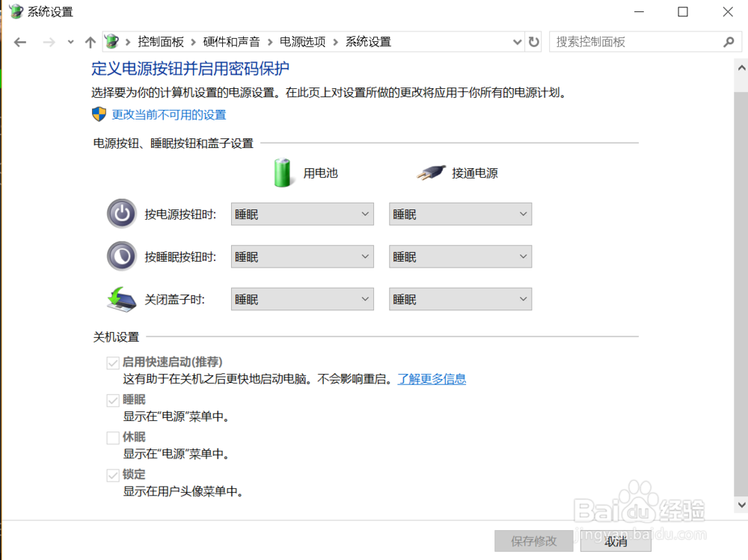Click the 按电源按钮时 label

[180, 215]
